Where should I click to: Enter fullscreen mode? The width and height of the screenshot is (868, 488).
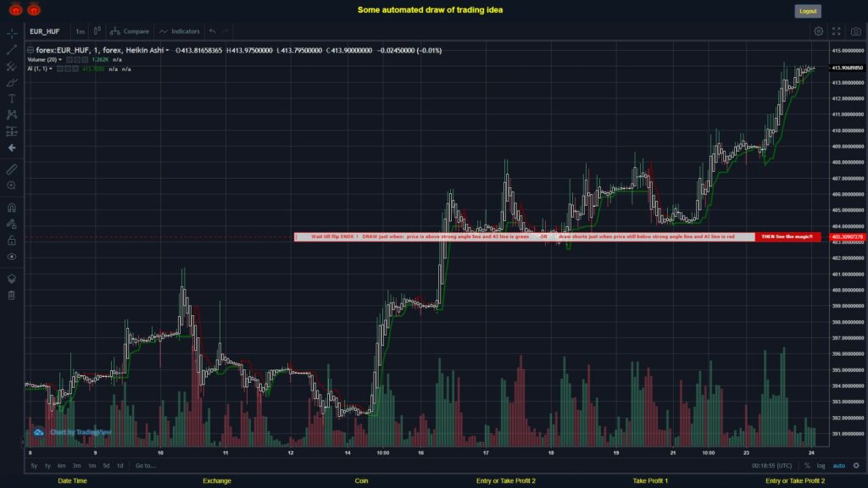pos(837,31)
